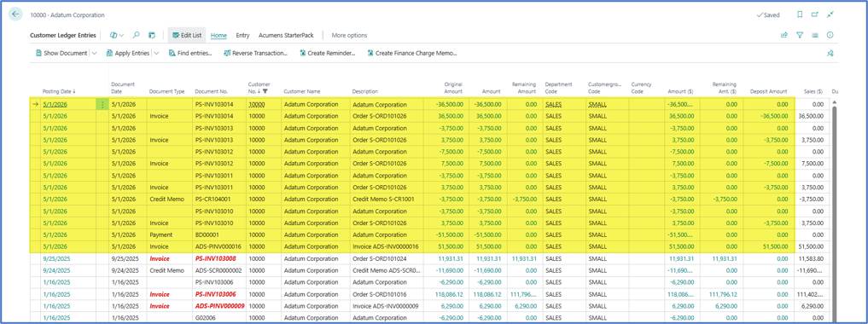Image resolution: width=868 pixels, height=324 pixels.
Task: Click Payment document type cell
Action: 168,234
